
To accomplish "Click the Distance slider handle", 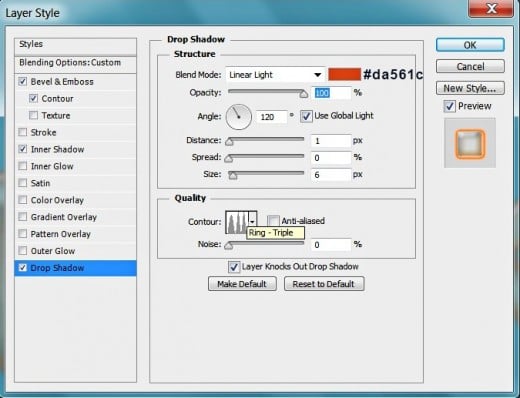I will pyautogui.click(x=229, y=142).
